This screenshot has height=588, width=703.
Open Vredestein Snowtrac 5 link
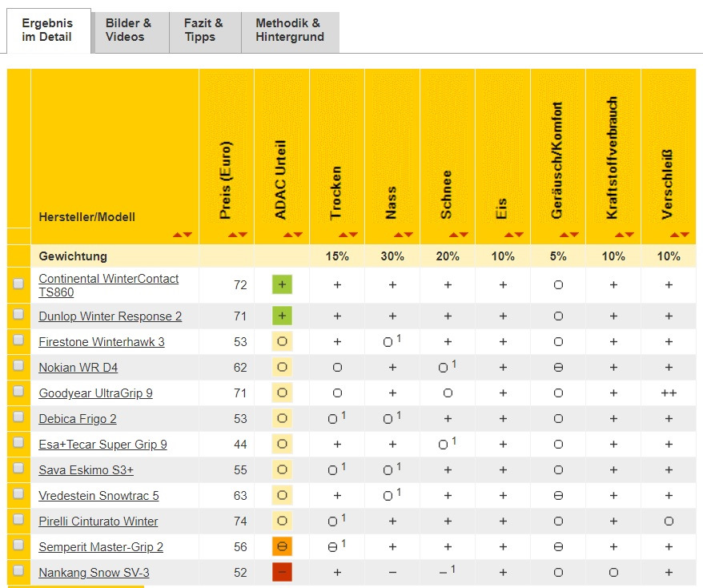98,495
